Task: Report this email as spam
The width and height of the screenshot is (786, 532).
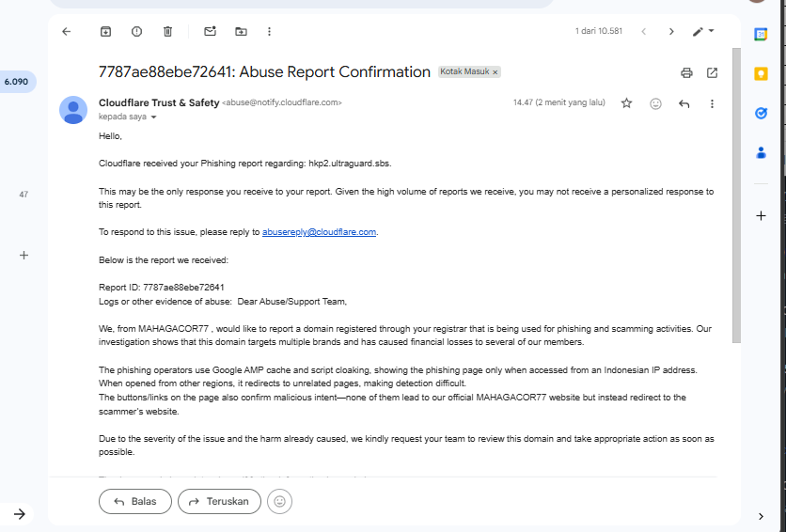Action: pyautogui.click(x=136, y=32)
